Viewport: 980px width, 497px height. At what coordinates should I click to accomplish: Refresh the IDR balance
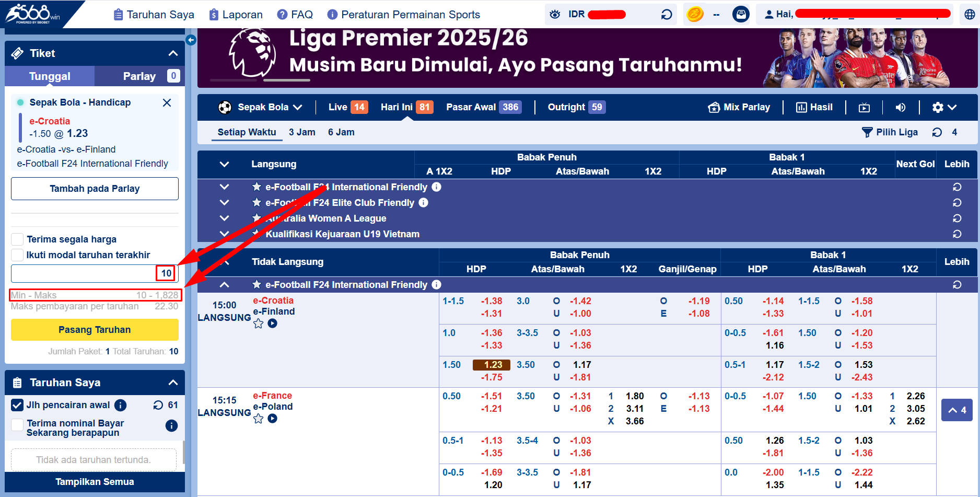(x=667, y=15)
